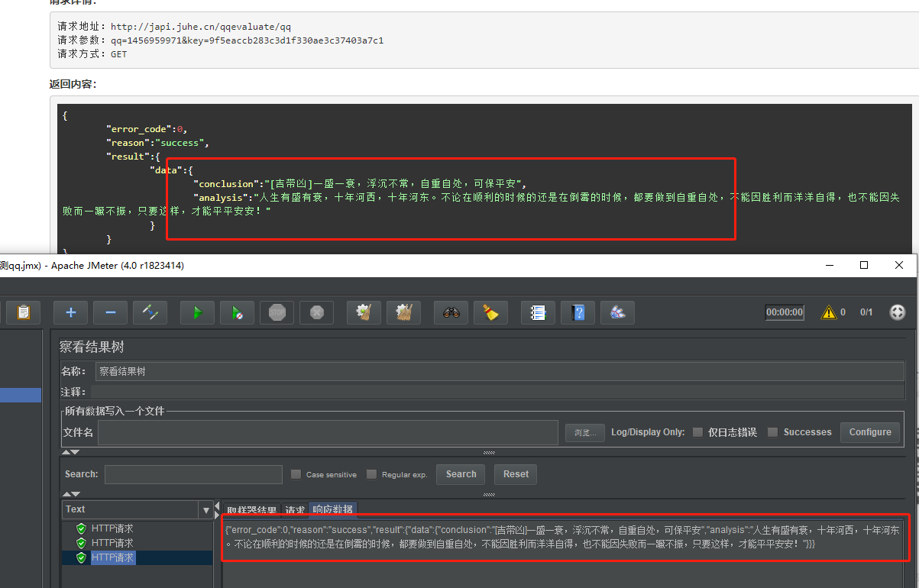Image resolution: width=919 pixels, height=588 pixels.
Task: Click the Expand All plus icon
Action: [x=71, y=312]
